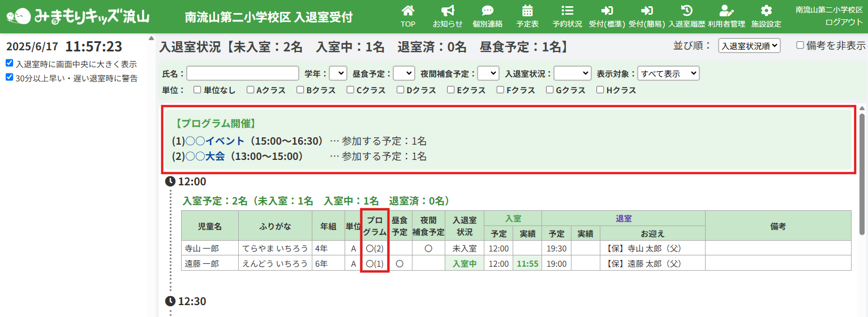This screenshot has height=317, width=868.
Task: Open 入退室履歴 history icon
Action: coord(686,11)
